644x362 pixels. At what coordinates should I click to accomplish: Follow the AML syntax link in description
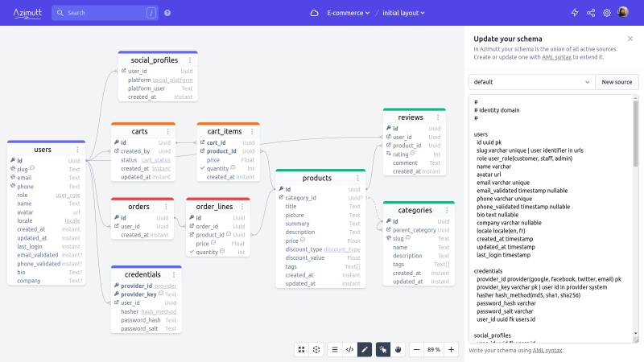pos(556,57)
